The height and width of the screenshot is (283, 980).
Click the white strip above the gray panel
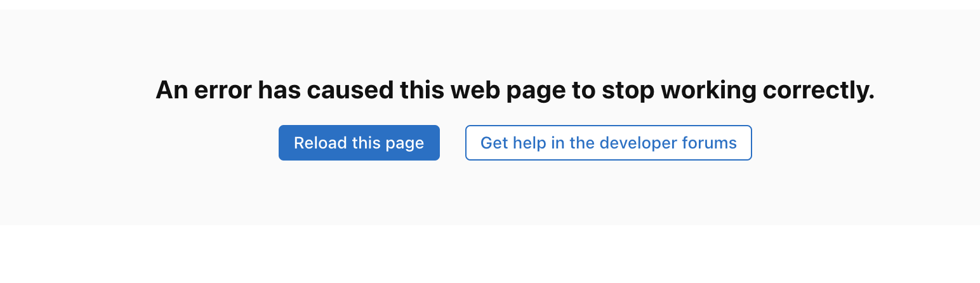coord(490,4)
